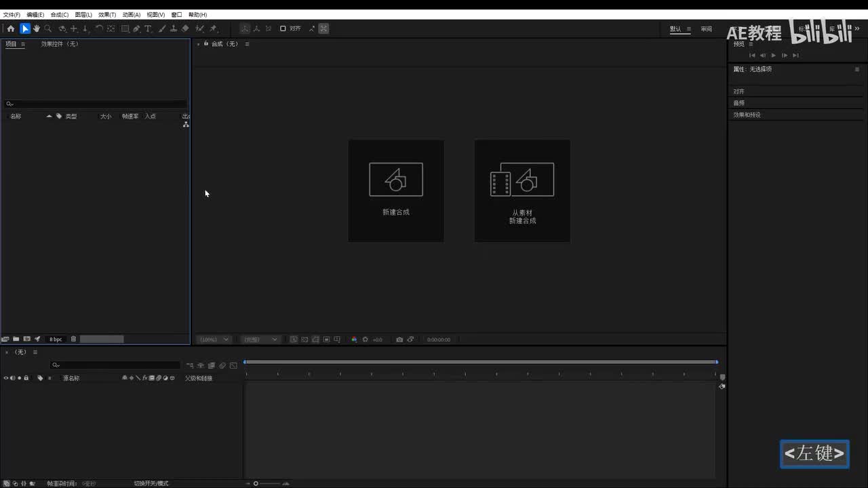Screen dimensions: 868x488
Task: Click the new folder icon in Project panel
Action: click(16, 339)
